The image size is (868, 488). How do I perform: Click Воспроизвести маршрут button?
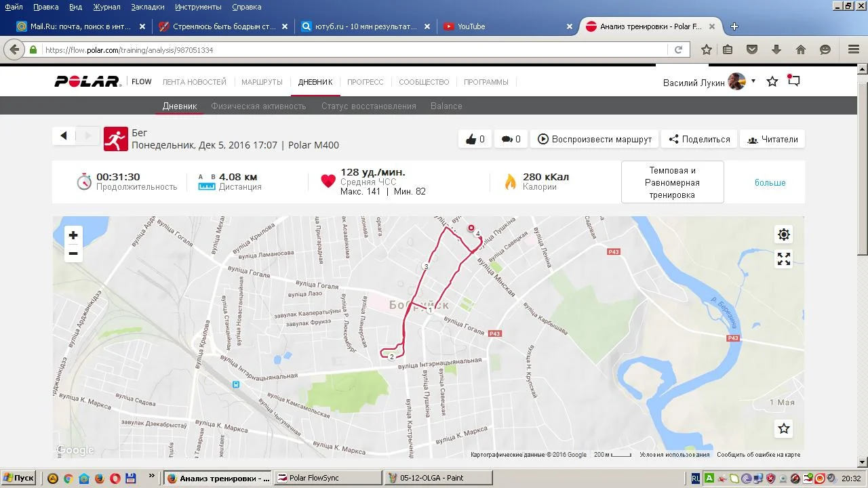(x=594, y=139)
